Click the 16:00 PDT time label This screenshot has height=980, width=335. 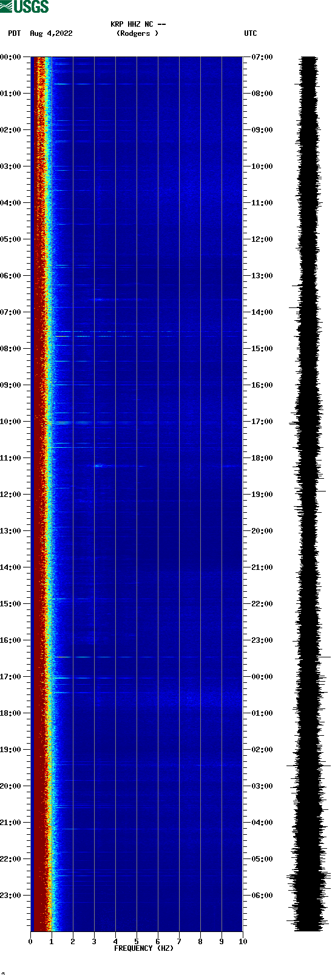click(x=11, y=640)
